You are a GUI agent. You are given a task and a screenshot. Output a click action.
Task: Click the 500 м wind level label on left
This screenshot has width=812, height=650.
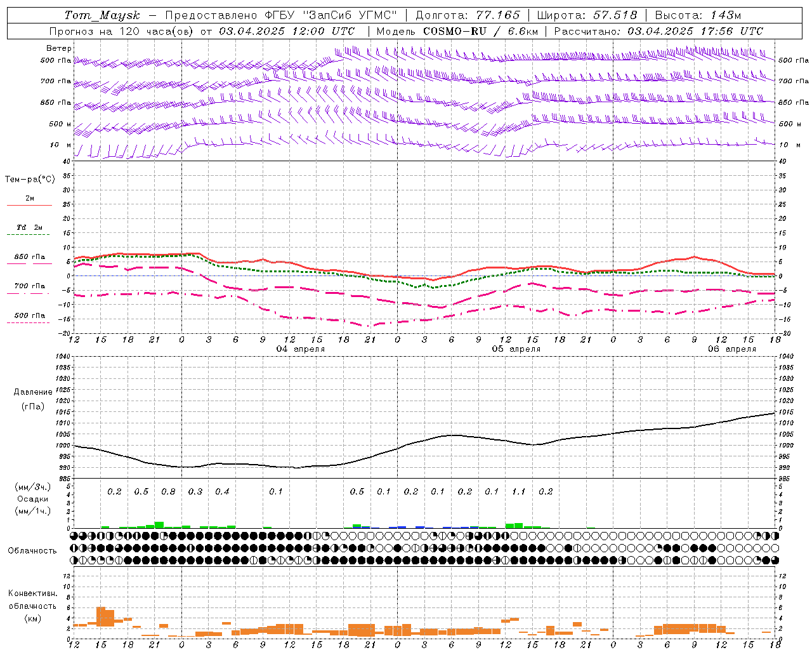(x=61, y=124)
